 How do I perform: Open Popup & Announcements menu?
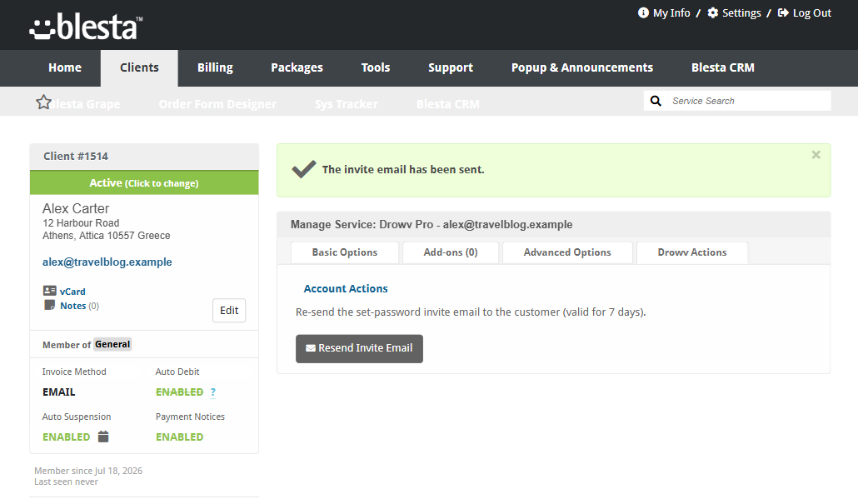point(582,67)
